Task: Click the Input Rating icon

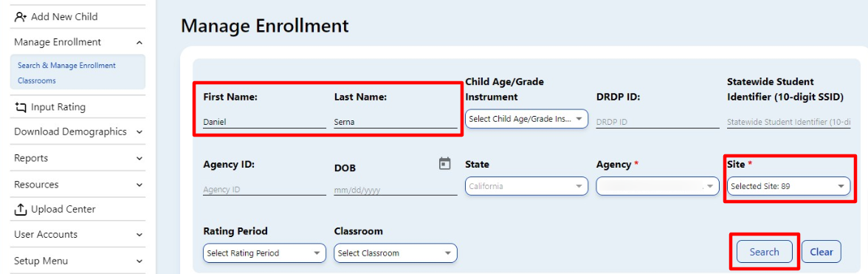Action: pos(21,107)
